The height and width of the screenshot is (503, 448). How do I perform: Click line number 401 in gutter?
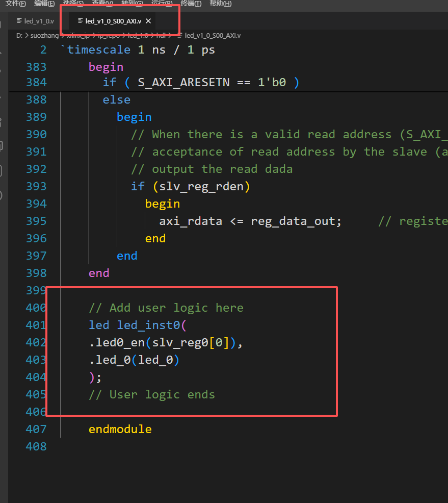[x=36, y=325]
